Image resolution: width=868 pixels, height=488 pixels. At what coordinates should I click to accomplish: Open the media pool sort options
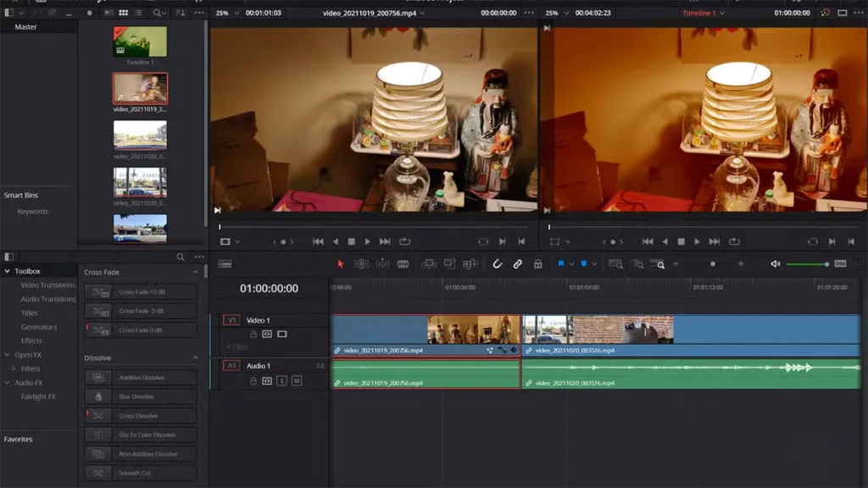tap(181, 13)
